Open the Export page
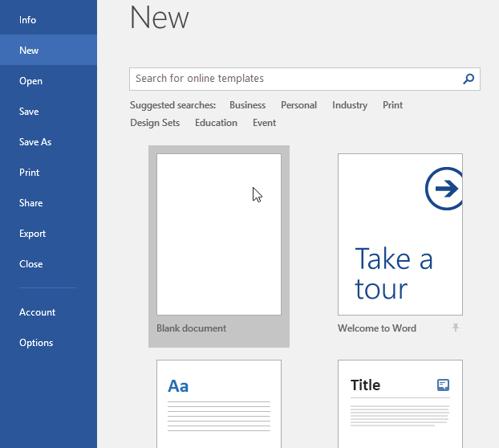Screen dimensions: 499x448 pos(48,234)
